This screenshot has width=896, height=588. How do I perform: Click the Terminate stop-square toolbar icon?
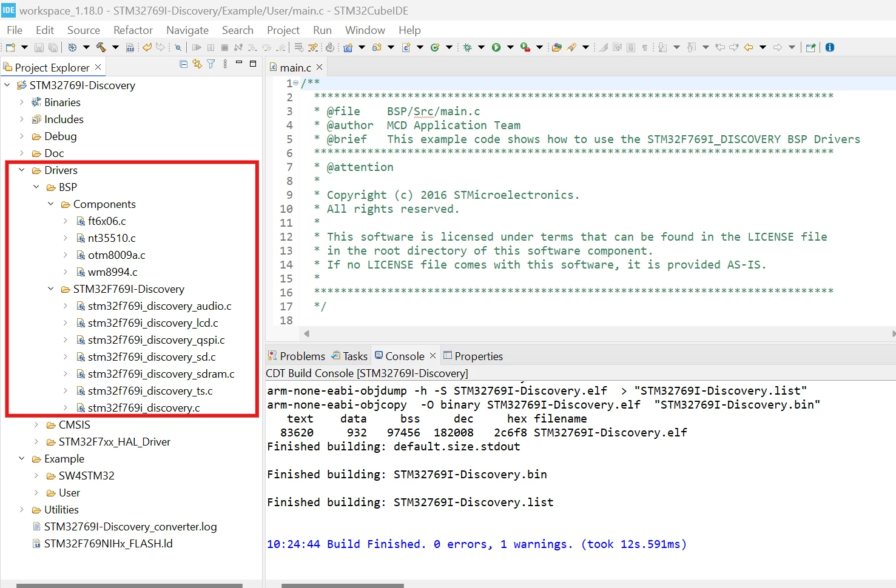pyautogui.click(x=224, y=47)
